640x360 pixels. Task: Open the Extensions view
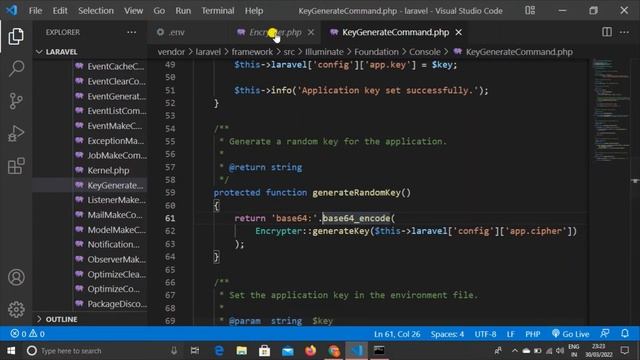tap(16, 166)
